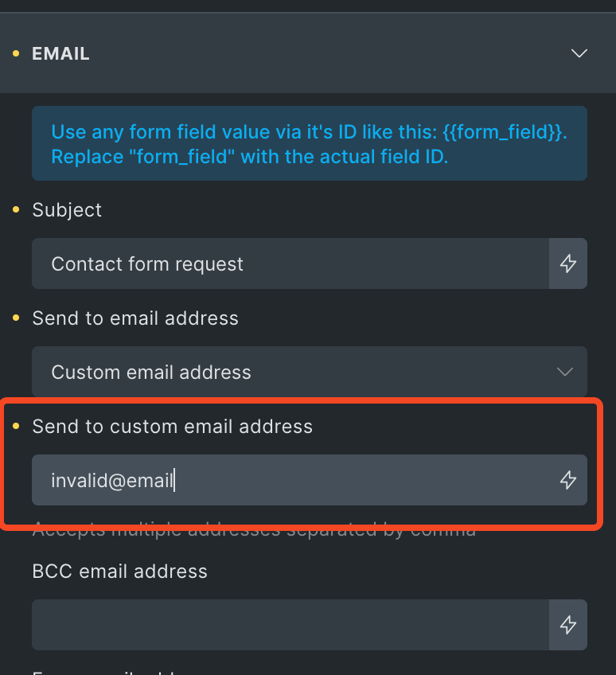Click the Send to custom email address label

[x=172, y=427]
